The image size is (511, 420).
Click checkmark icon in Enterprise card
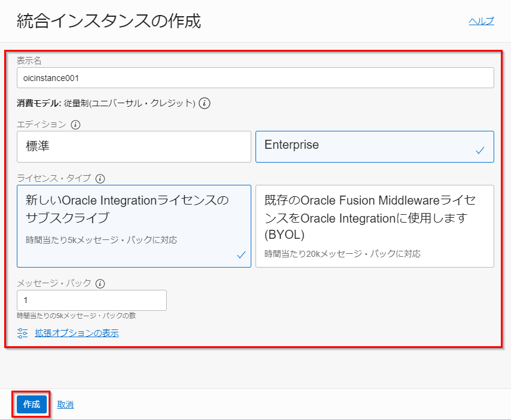[480, 151]
